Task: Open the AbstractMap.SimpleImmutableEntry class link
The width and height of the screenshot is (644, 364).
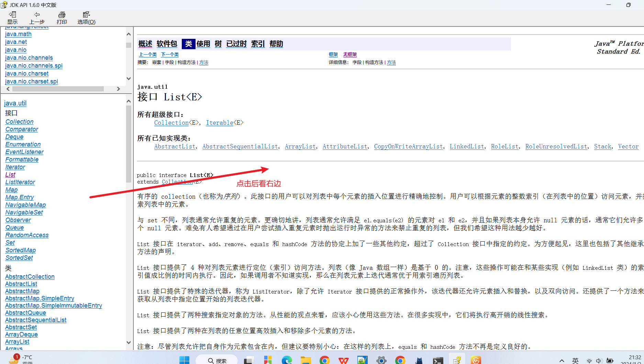Action: coord(53,306)
